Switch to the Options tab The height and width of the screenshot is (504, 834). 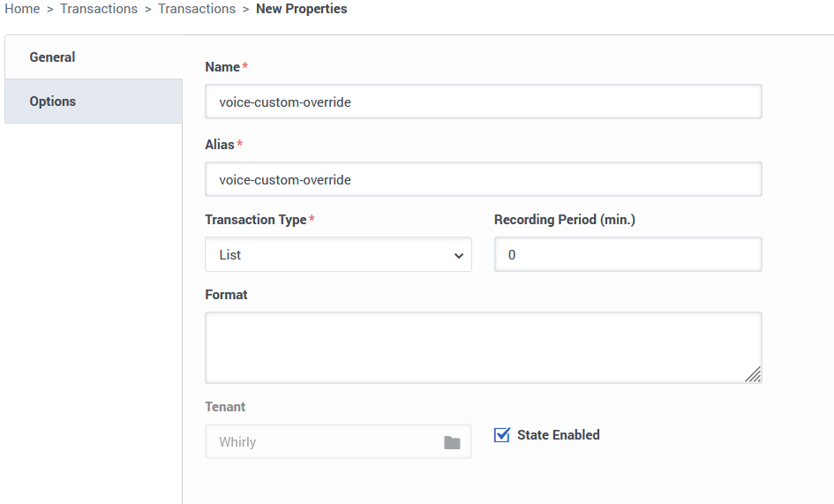(x=53, y=102)
